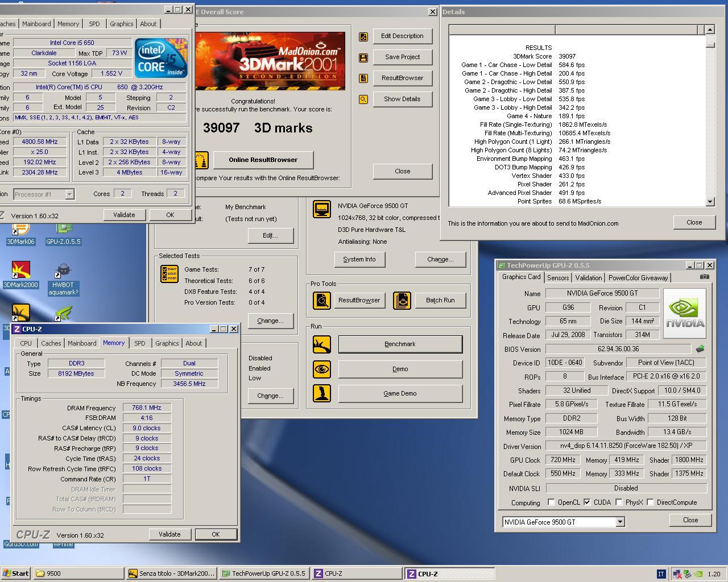Screen dimensions: 728x582
Task: Click the NVIDIA logo in GPU-Z
Action: [x=685, y=313]
